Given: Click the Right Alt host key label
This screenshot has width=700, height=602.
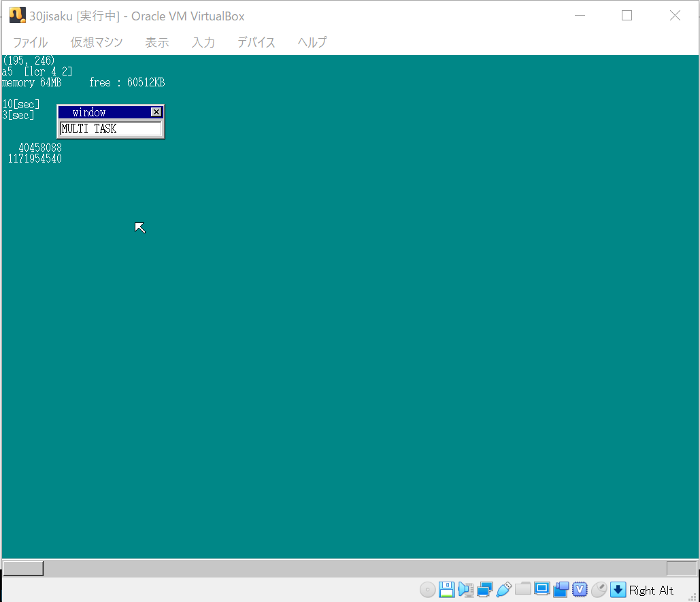Looking at the screenshot, I should [x=651, y=590].
